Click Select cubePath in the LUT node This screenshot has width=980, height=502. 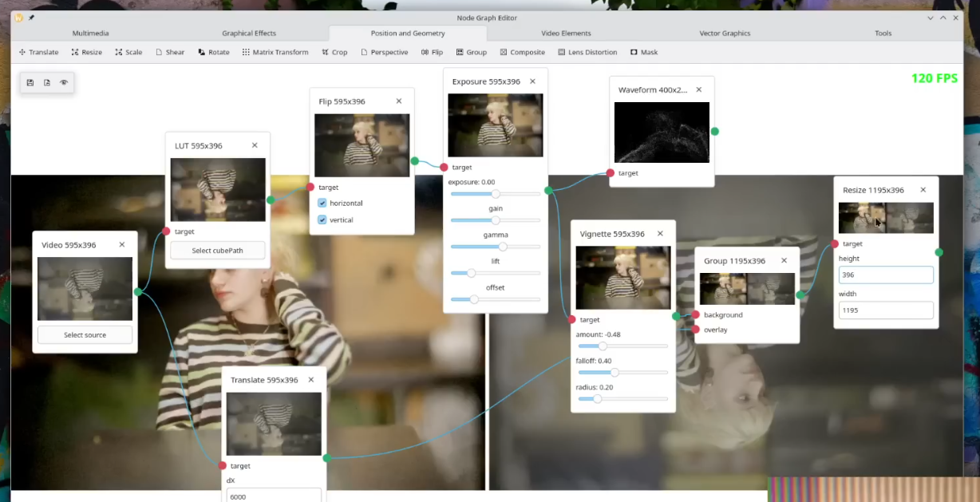click(x=217, y=251)
